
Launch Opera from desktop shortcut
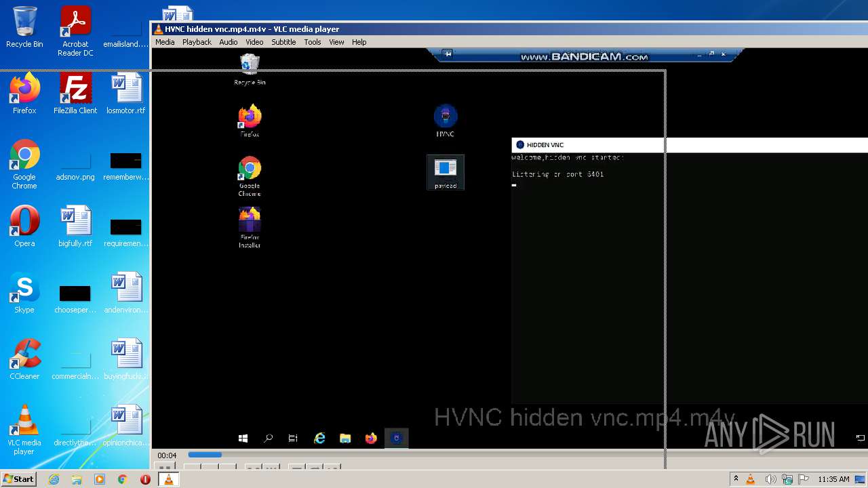pos(24,226)
